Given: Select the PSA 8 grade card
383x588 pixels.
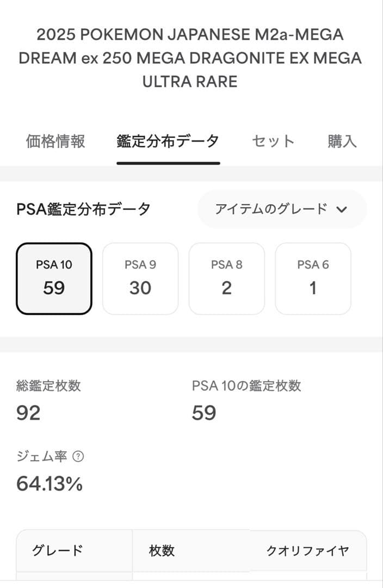Looking at the screenshot, I should point(227,279).
